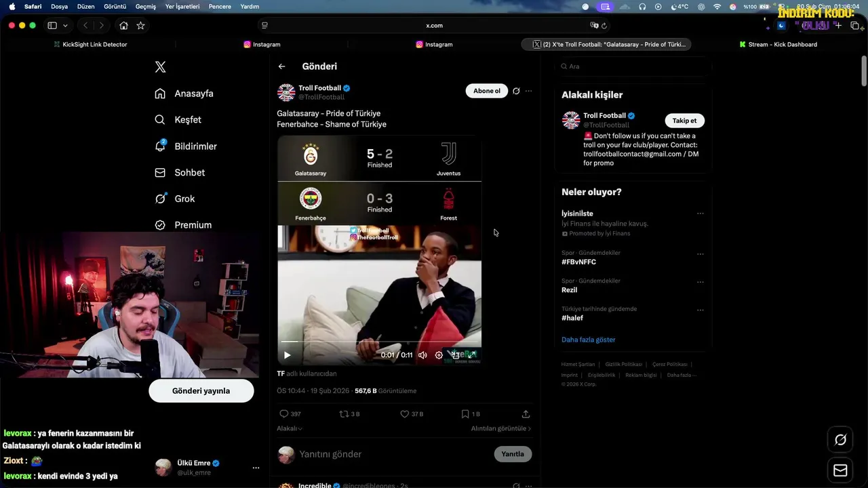Mute the video volume icon
The image size is (868, 488).
point(422,355)
